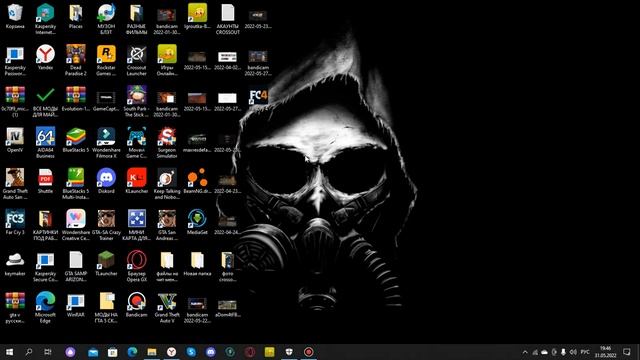Select the green checkmark ВСЕ МОДЫ icon

45,101
